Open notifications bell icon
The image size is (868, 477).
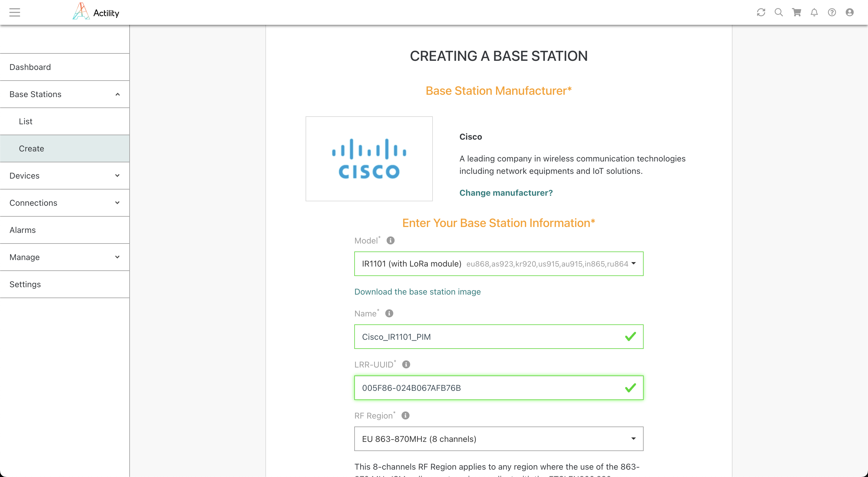pyautogui.click(x=814, y=12)
